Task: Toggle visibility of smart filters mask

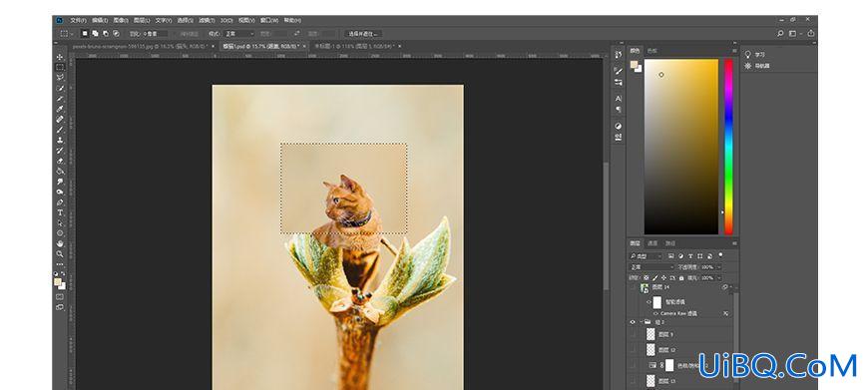Action: point(649,302)
